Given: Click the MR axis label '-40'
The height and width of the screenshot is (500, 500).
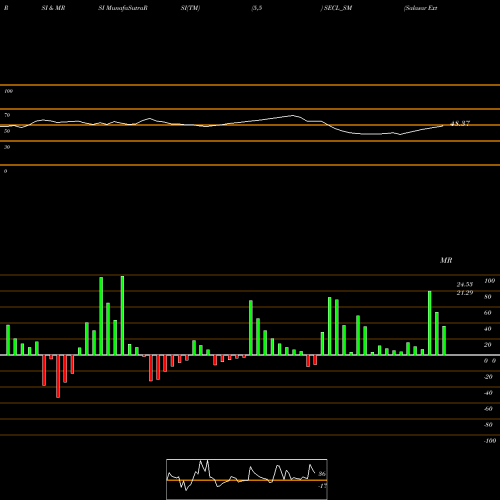Looking at the screenshot, I should (x=488, y=393).
